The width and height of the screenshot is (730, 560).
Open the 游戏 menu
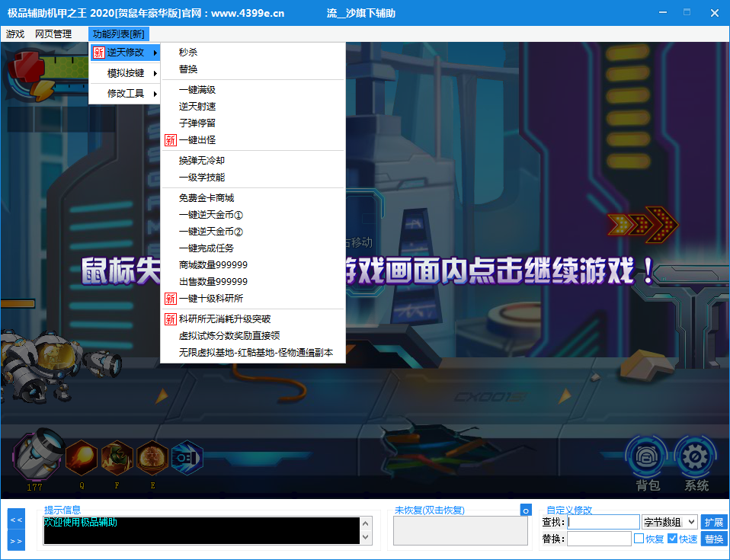tap(15, 34)
